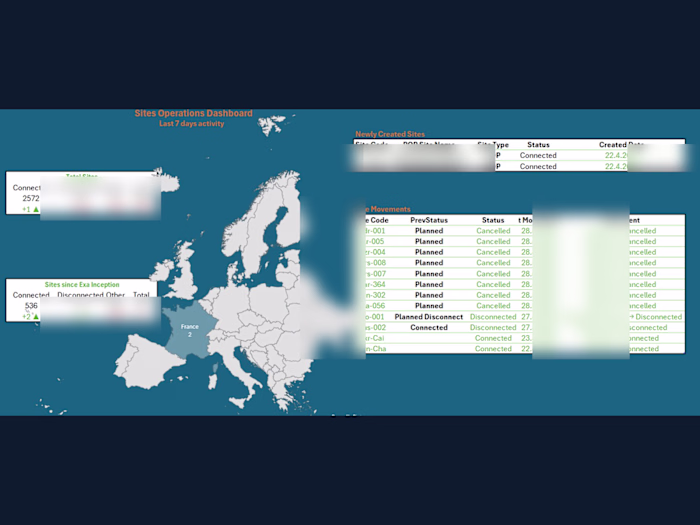Click the 'Sites since Exa Inception' heading
Viewport: 700px width, 525px height.
[82, 284]
